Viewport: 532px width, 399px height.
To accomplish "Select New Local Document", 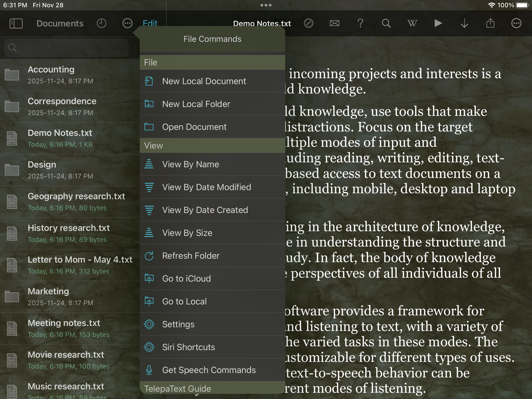I will point(204,81).
